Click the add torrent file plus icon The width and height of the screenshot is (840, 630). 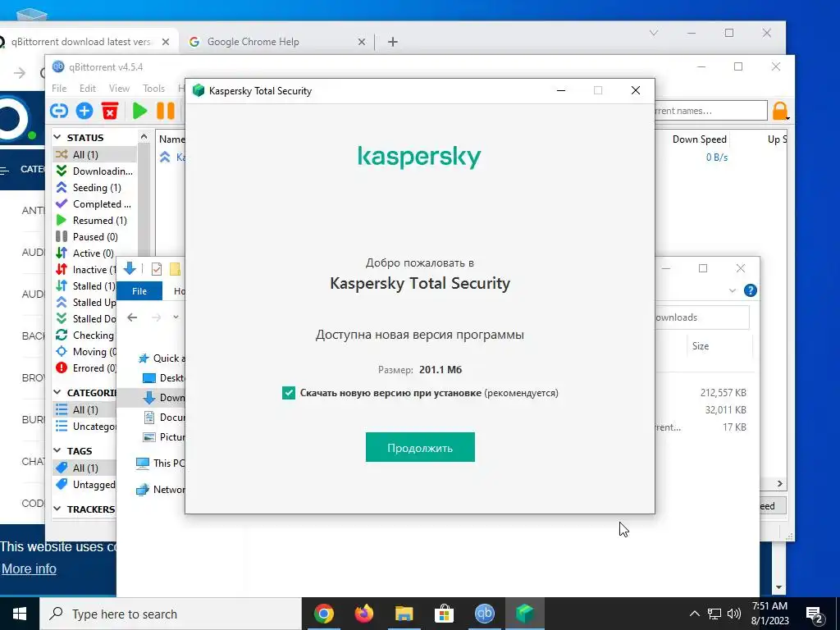pyautogui.click(x=84, y=111)
